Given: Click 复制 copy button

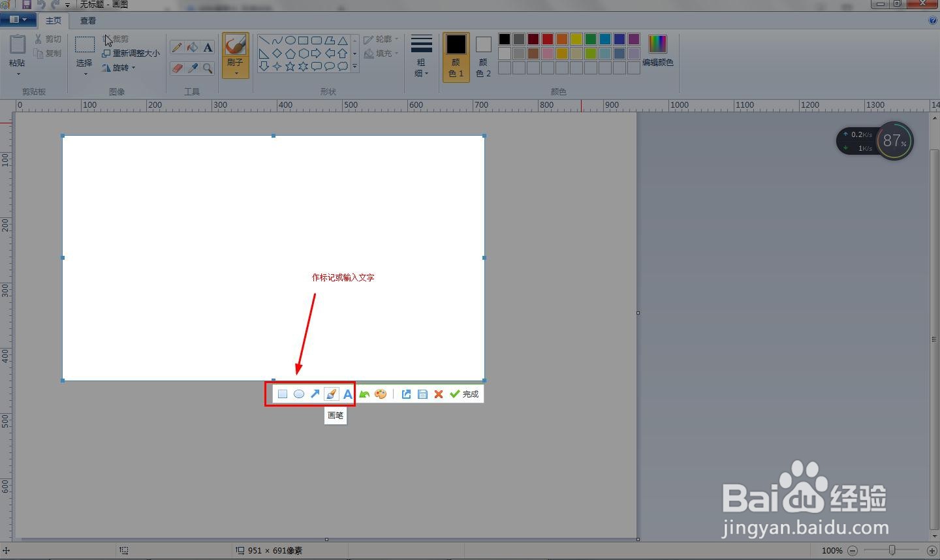Looking at the screenshot, I should 48,54.
